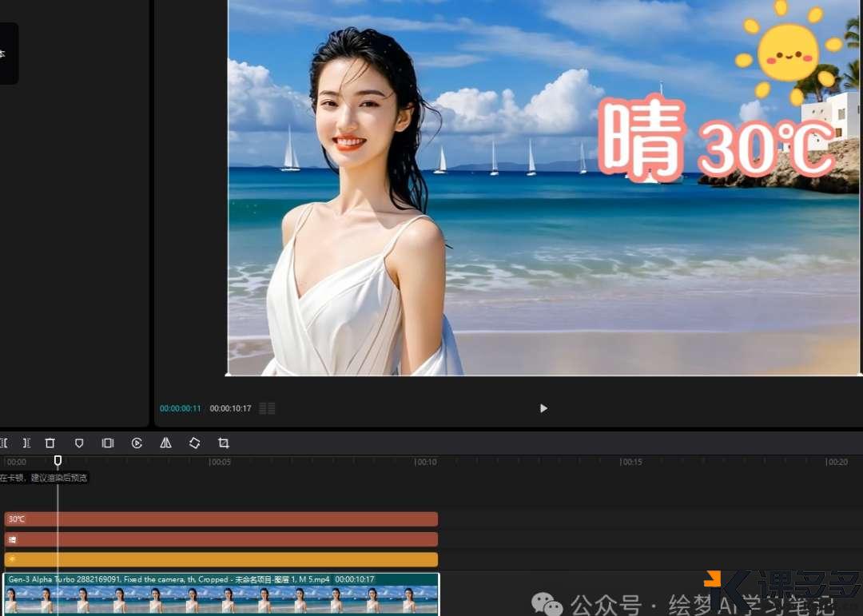863x616 pixels.
Task: Select the 晴 text track clip
Action: coord(220,539)
